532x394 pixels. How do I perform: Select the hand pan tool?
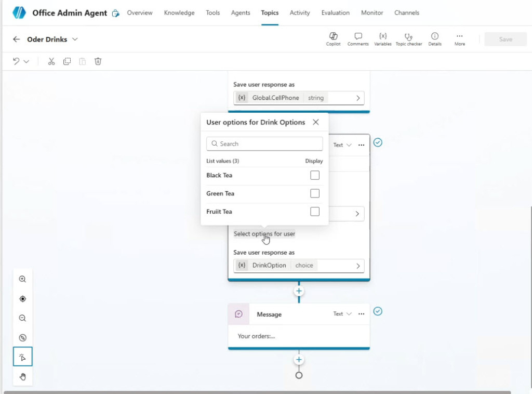click(22, 377)
